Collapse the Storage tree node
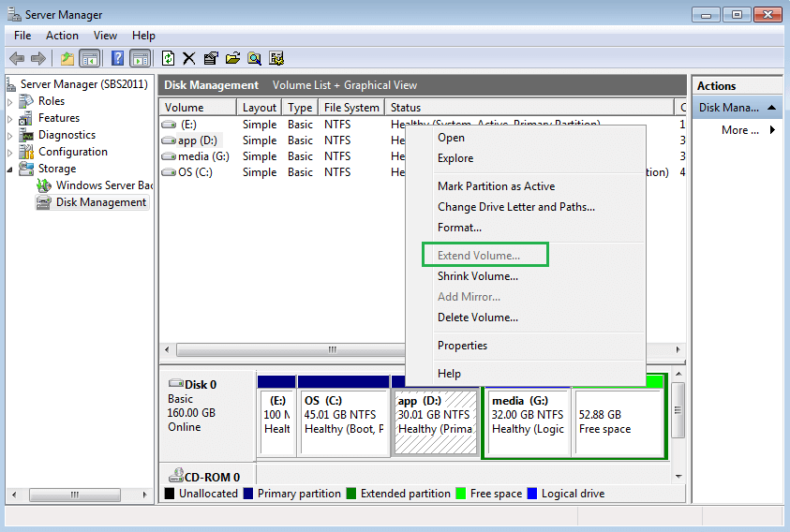Screen dimensions: 790x532 click(10, 169)
